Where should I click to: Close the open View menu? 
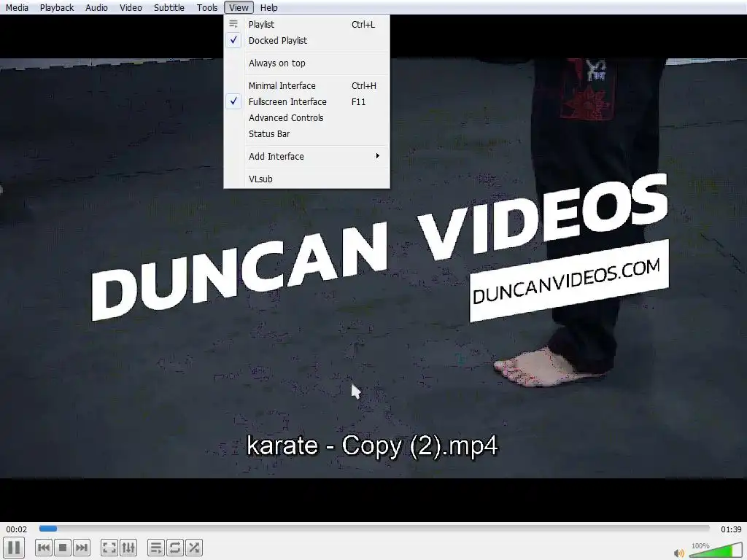click(x=239, y=7)
